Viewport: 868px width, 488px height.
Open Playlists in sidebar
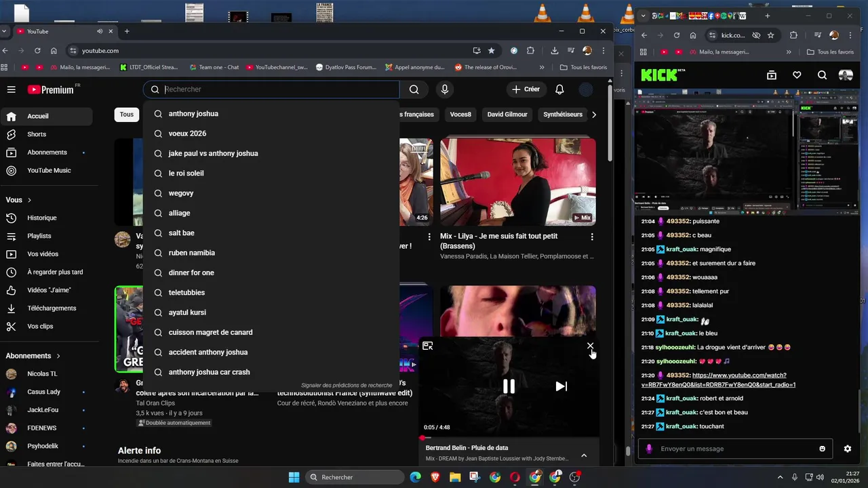[46, 236]
